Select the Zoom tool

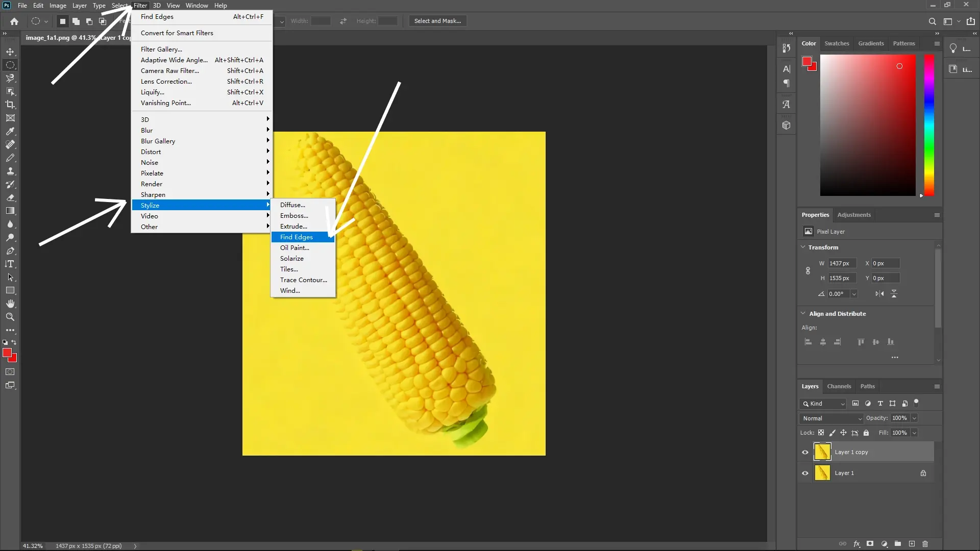coord(10,317)
